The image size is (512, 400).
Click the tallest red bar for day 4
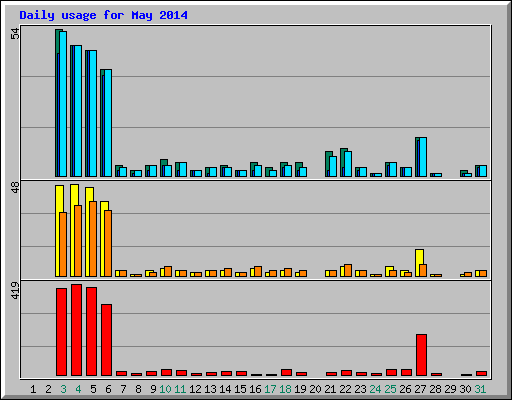point(76,330)
